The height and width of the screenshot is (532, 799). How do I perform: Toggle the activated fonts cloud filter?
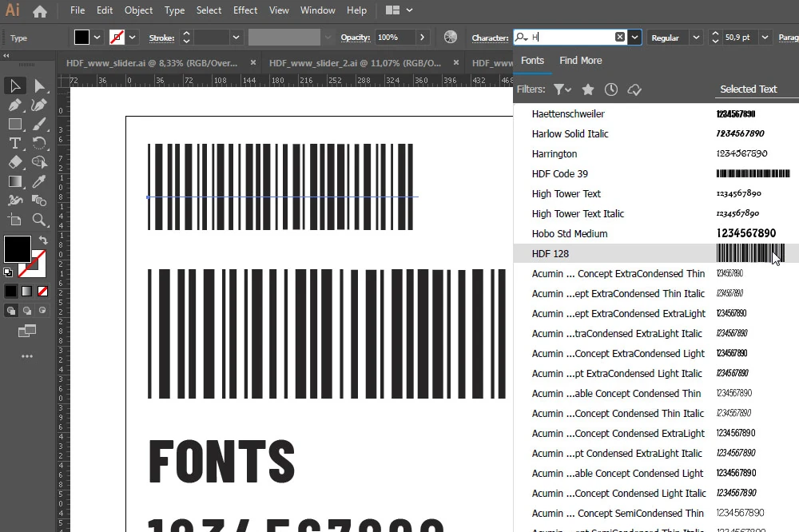[x=634, y=89]
